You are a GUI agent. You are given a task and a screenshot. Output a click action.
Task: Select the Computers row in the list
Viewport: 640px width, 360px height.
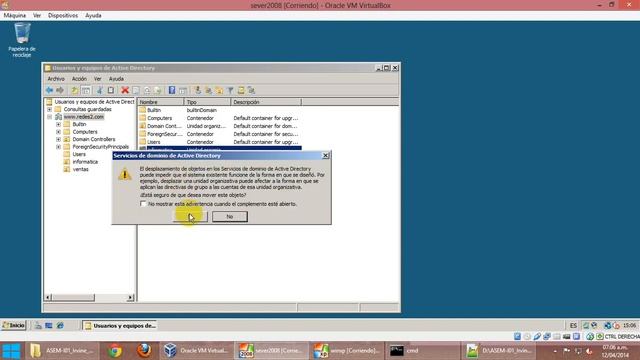click(x=220, y=118)
